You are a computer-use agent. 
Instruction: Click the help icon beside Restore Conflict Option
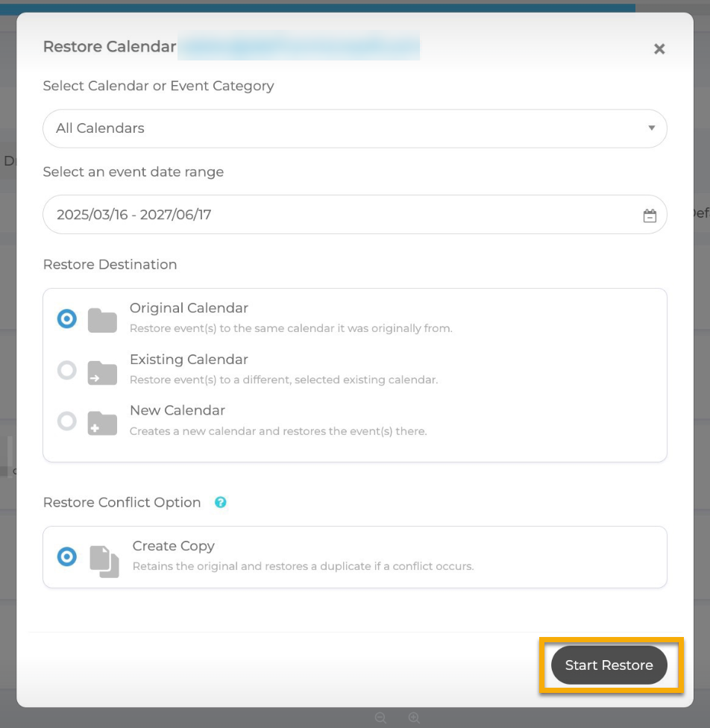click(221, 503)
